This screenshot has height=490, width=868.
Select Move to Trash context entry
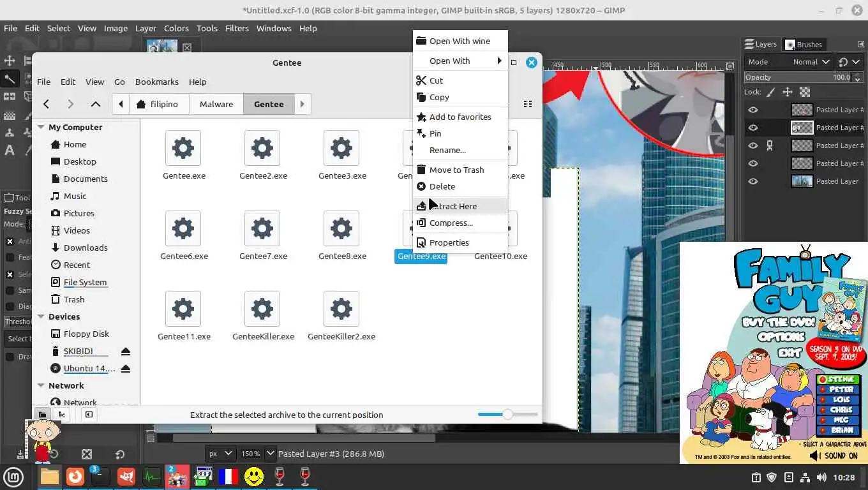[x=460, y=170]
